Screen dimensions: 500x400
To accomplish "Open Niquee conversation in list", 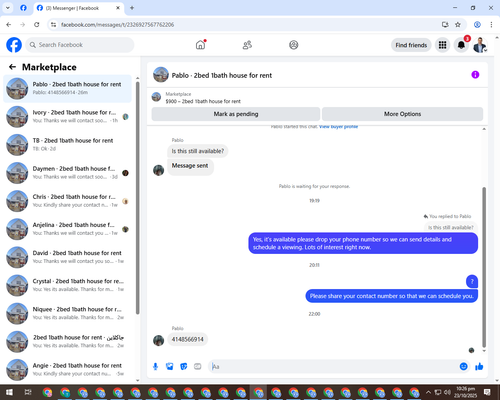I will [67, 313].
